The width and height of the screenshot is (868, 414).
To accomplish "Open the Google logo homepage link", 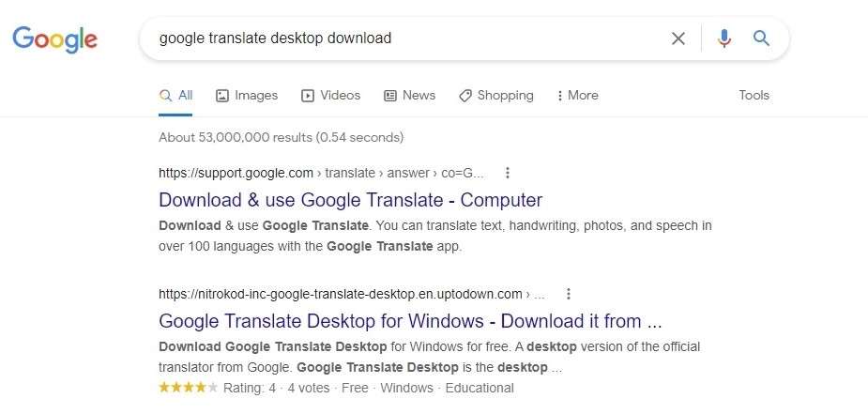I will click(54, 38).
